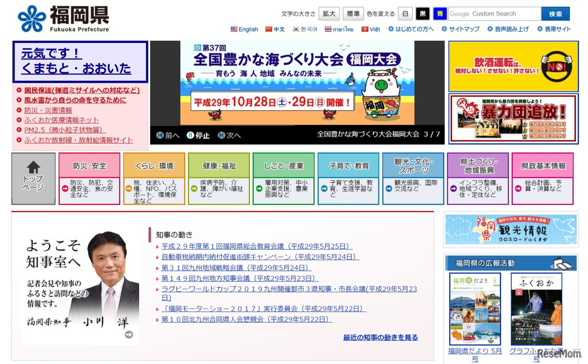Choose 한국어 language with Korean flag

tap(305, 29)
